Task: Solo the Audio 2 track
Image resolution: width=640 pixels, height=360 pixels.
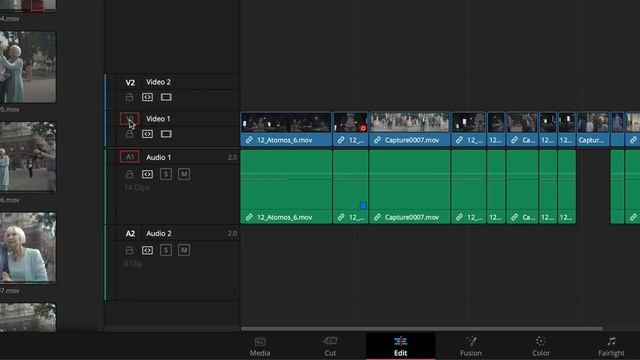Action: click(x=166, y=250)
